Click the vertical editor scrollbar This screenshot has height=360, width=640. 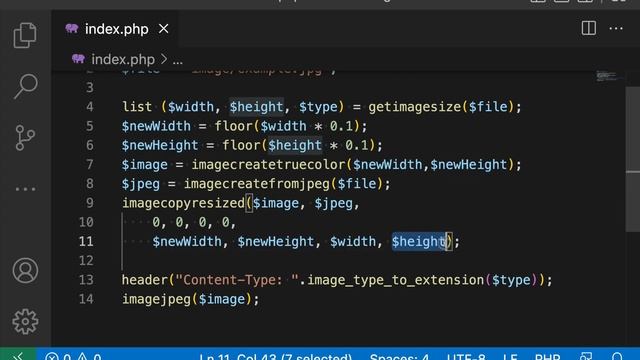(x=633, y=159)
